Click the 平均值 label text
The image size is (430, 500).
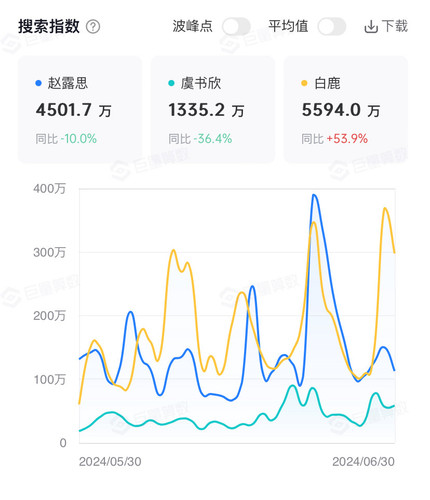pyautogui.click(x=288, y=26)
